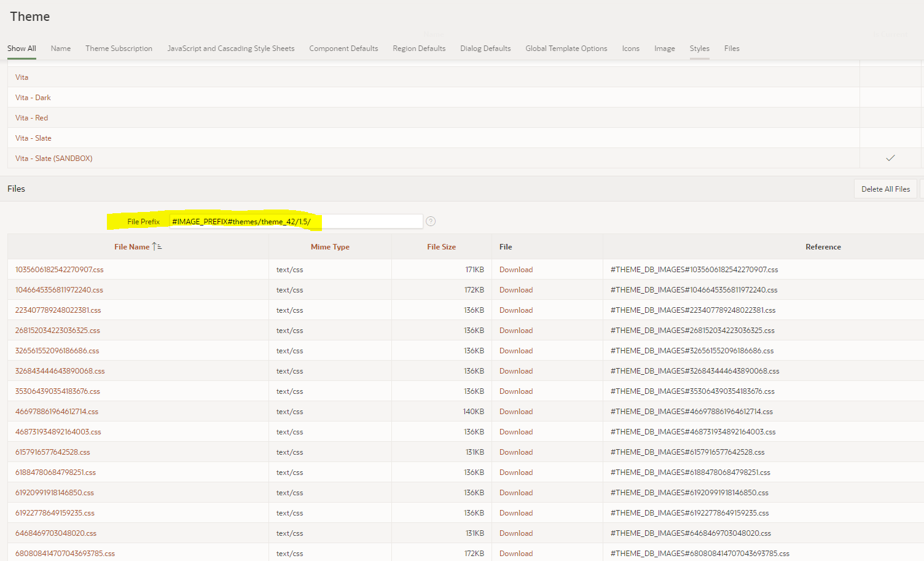924x561 pixels.
Task: Open the Vita - Red theme style
Action: coord(31,118)
